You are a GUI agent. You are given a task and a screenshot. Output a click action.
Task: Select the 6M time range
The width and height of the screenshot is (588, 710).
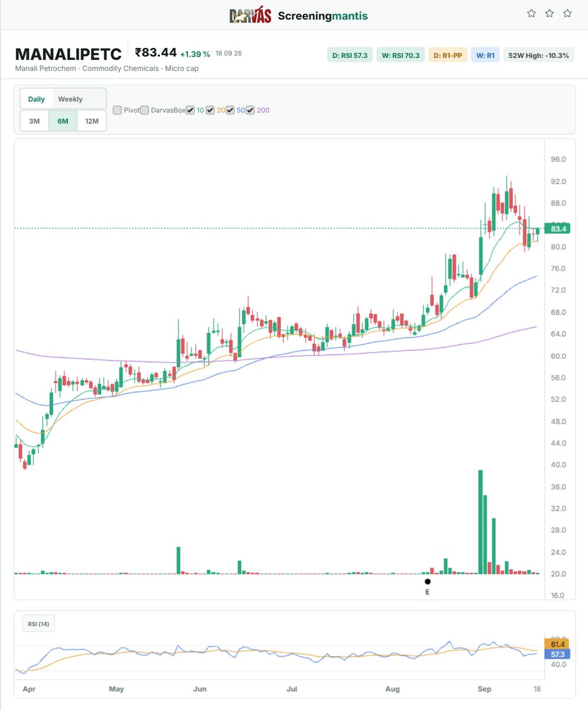point(63,121)
